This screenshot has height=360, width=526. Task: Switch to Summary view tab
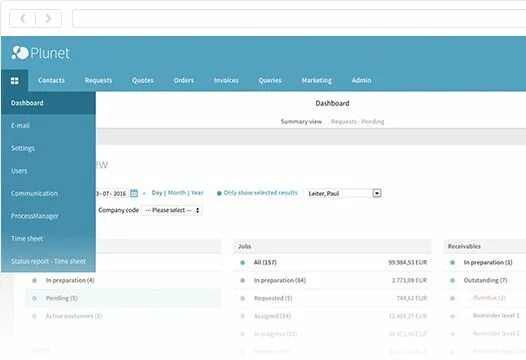301,121
